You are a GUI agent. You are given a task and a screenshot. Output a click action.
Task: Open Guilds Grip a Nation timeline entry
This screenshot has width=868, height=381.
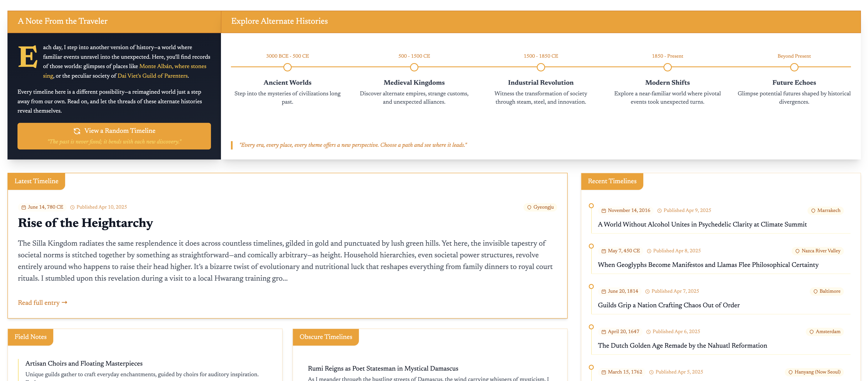(668, 305)
